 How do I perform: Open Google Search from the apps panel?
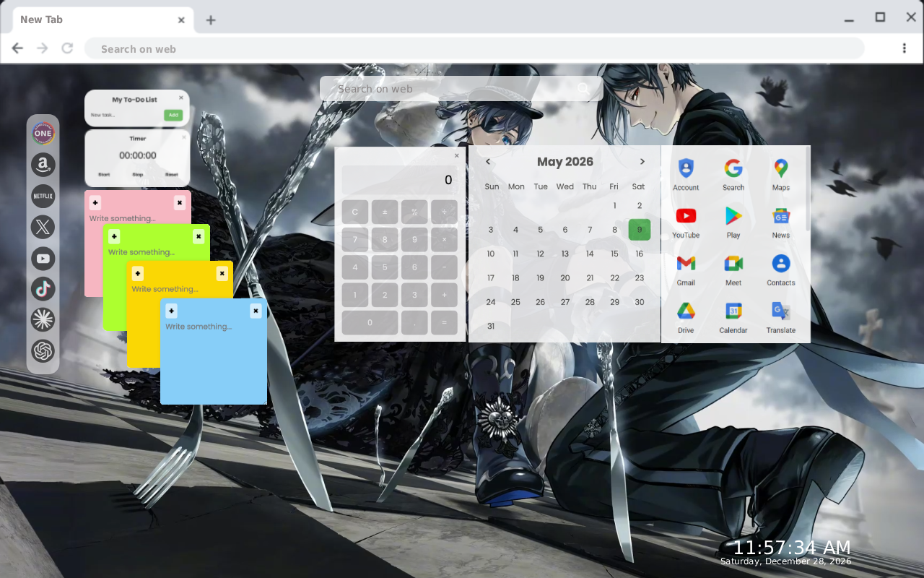click(x=733, y=175)
